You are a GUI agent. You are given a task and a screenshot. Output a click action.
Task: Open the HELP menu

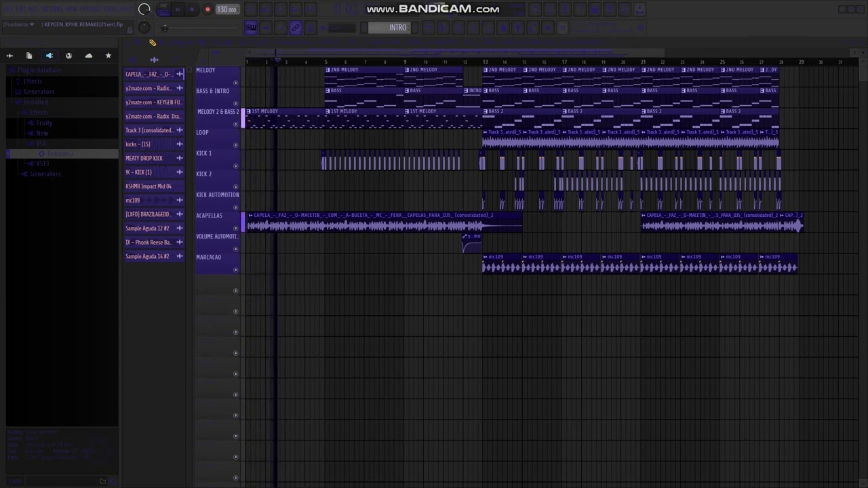click(126, 9)
